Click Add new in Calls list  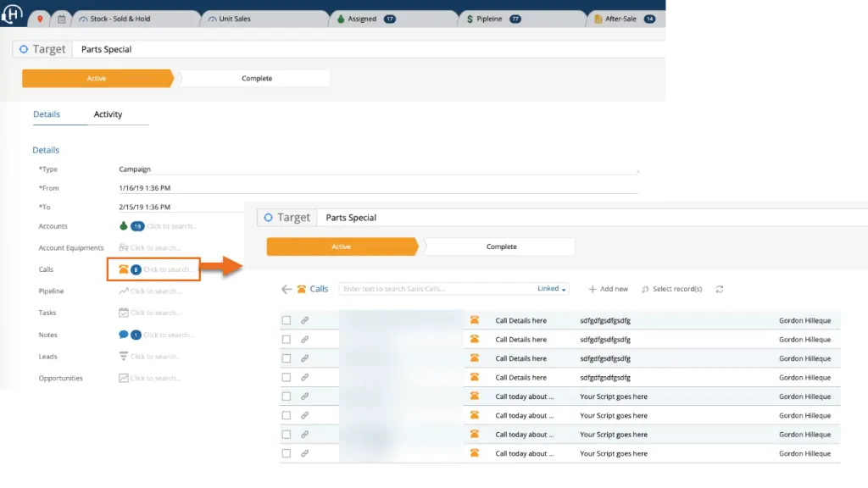click(x=609, y=289)
